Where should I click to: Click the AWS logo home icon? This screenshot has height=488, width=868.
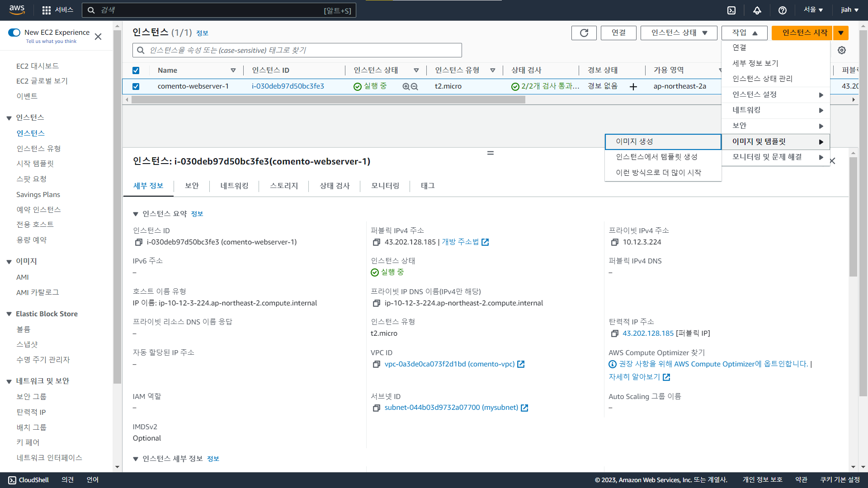point(17,10)
